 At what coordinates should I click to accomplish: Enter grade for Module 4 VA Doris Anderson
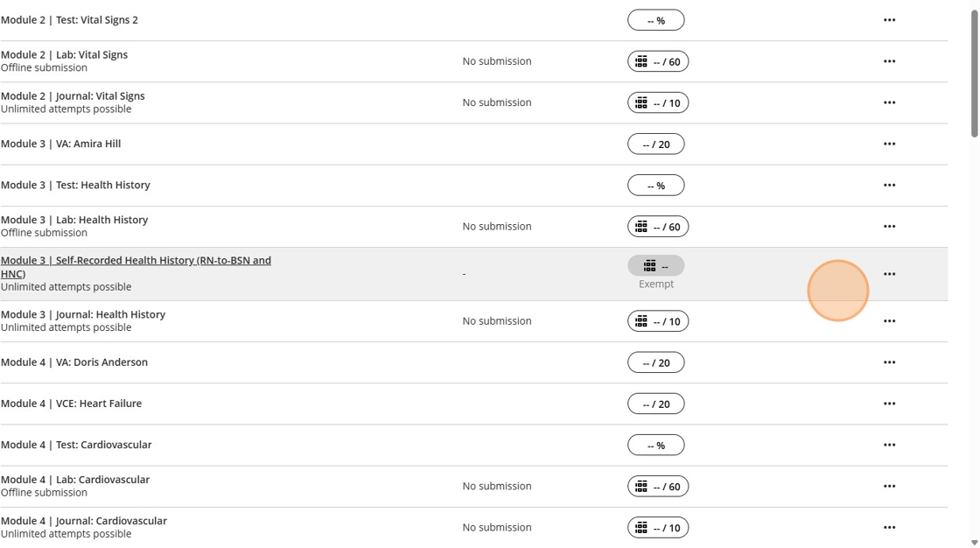(655, 362)
